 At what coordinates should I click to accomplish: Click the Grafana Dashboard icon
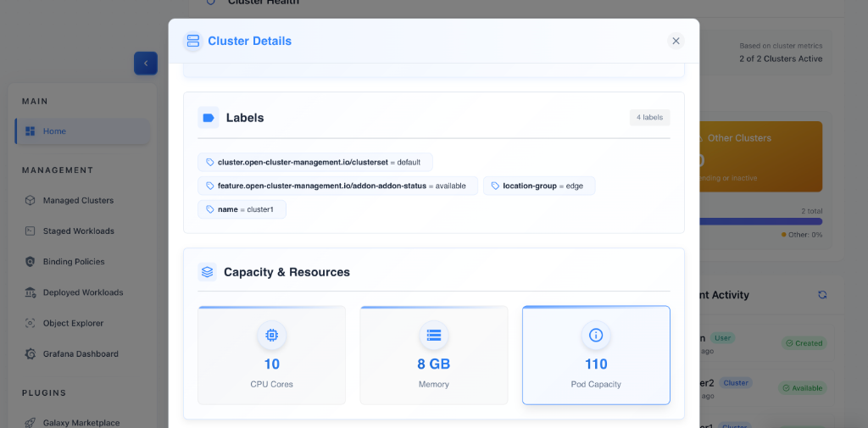30,353
